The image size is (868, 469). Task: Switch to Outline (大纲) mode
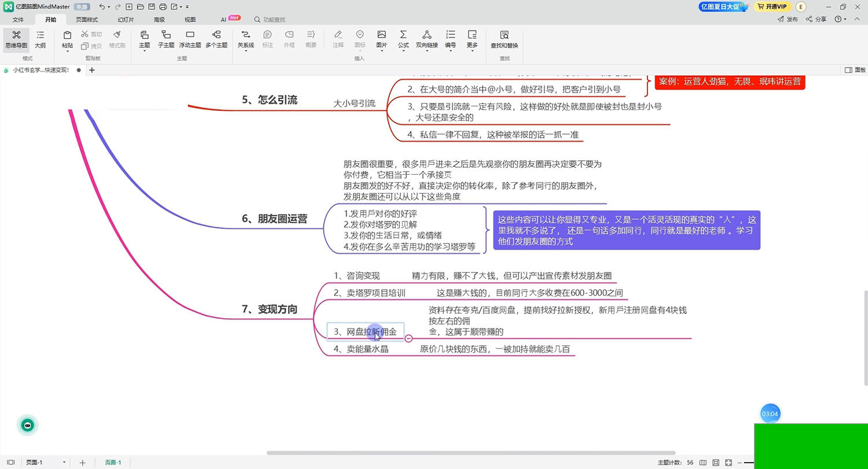(x=40, y=39)
